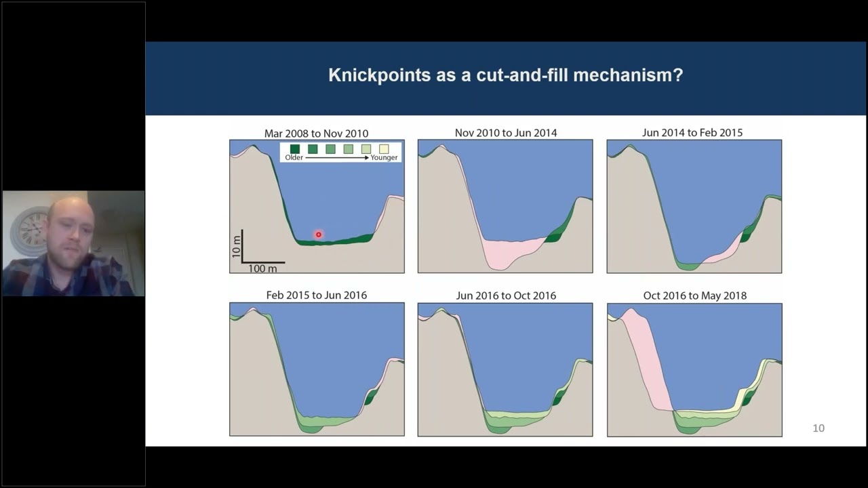
Task: Click the speaker's webcam video thumbnail
Action: pyautogui.click(x=73, y=243)
